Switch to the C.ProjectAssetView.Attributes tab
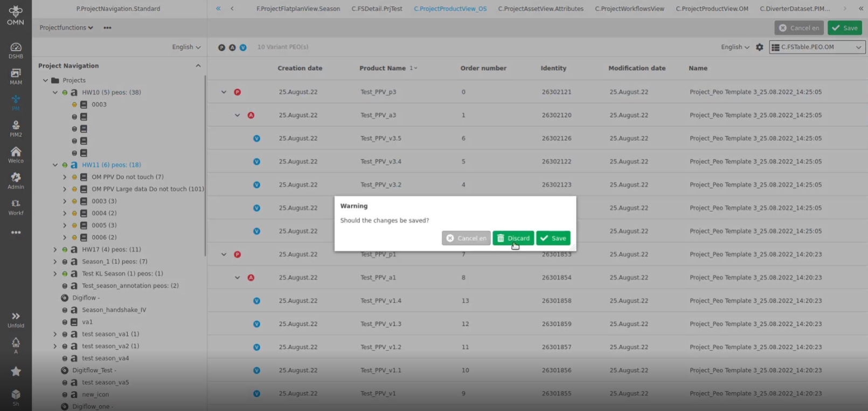The width and height of the screenshot is (868, 411). point(540,9)
